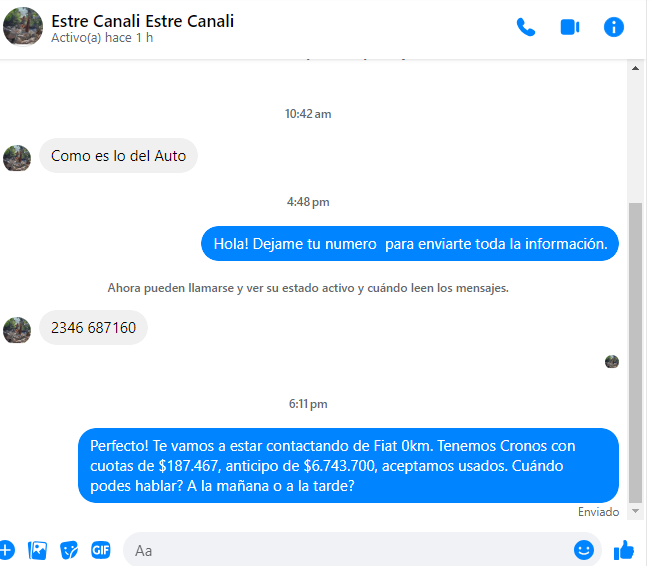This screenshot has width=651, height=566.
Task: Select the 2346 687160 phone number message
Action: (93, 328)
